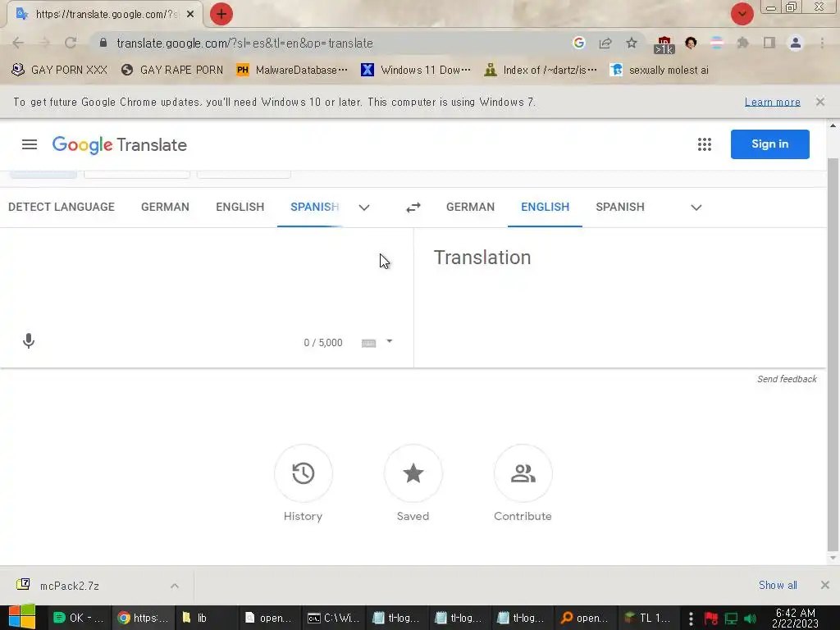The image size is (840, 630).
Task: Close the downloads bar
Action: (825, 585)
